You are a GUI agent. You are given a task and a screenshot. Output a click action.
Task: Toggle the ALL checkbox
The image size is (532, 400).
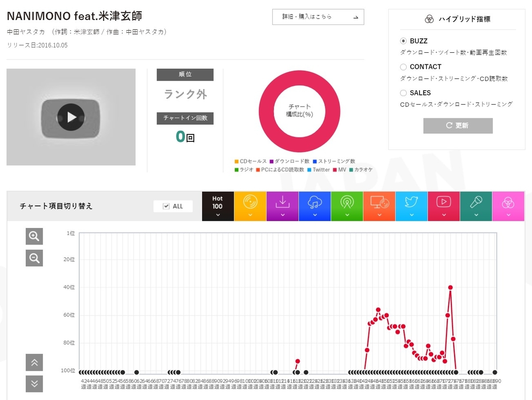pos(166,206)
